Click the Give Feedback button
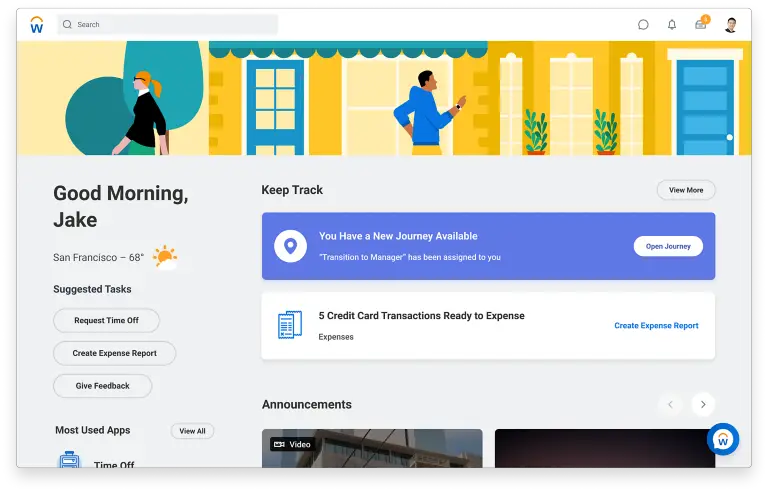Viewport: 768px width, 493px height. click(x=102, y=386)
